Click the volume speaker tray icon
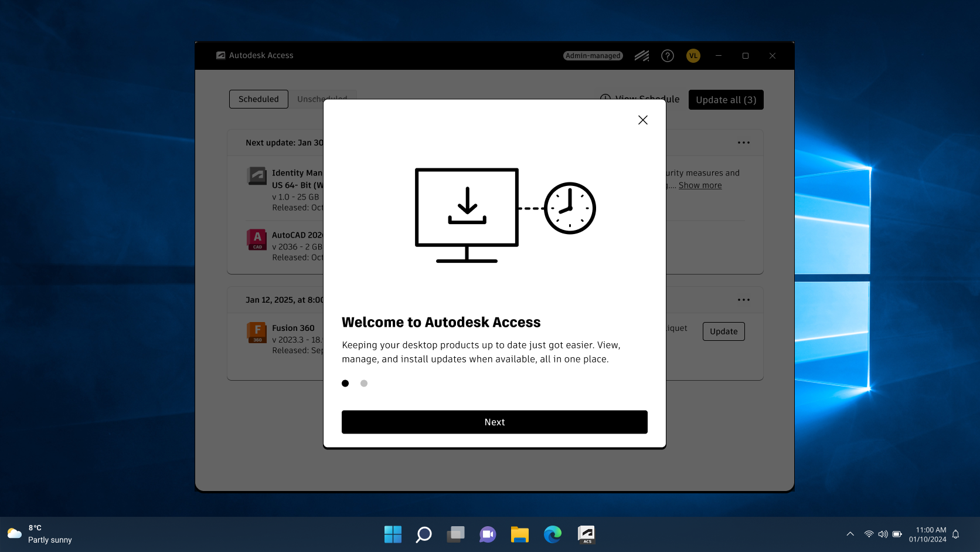Viewport: 980px width, 552px height. click(883, 534)
